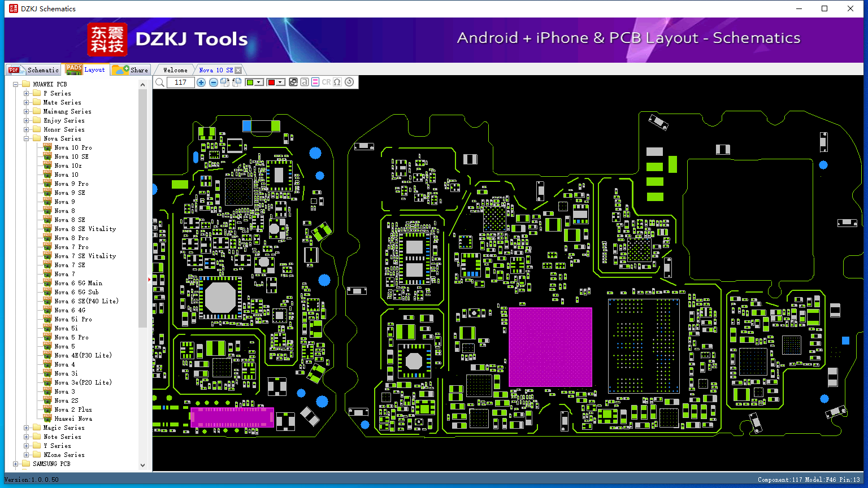Expand the P Series folder
The height and width of the screenshot is (488, 868).
click(27, 93)
